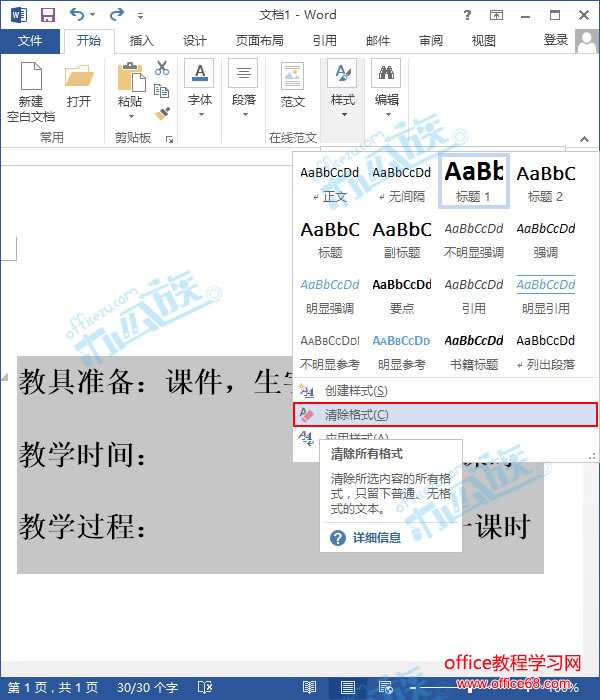This screenshot has width=600, height=700.
Task: Switch to the 设计 Design tab
Action: coord(195,41)
